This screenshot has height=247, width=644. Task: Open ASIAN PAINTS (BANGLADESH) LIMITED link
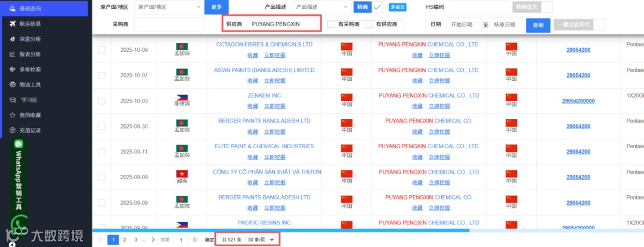pyautogui.click(x=264, y=70)
